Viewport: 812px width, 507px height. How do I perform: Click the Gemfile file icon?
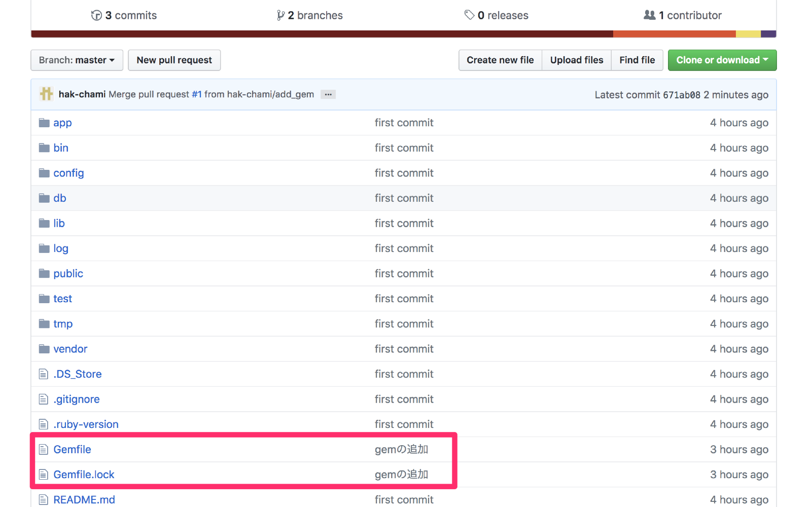pos(44,449)
